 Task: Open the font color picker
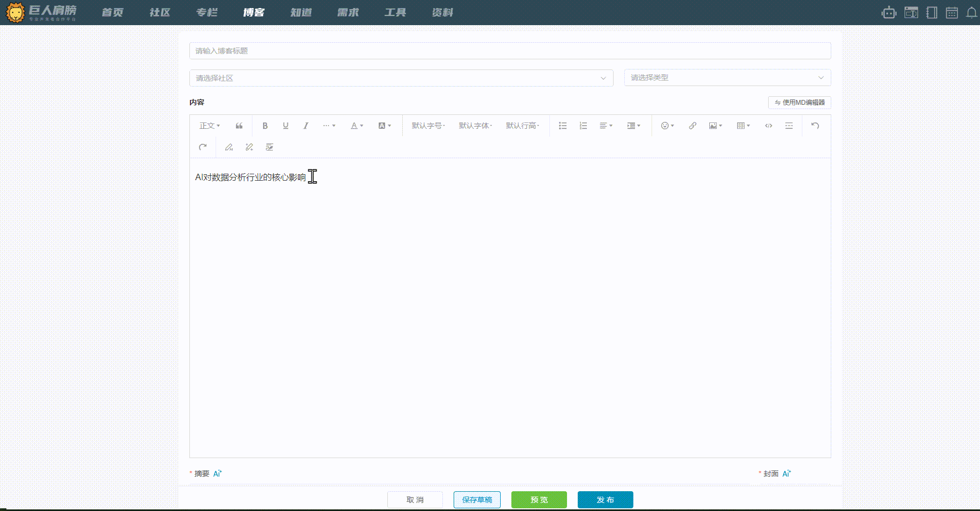357,126
